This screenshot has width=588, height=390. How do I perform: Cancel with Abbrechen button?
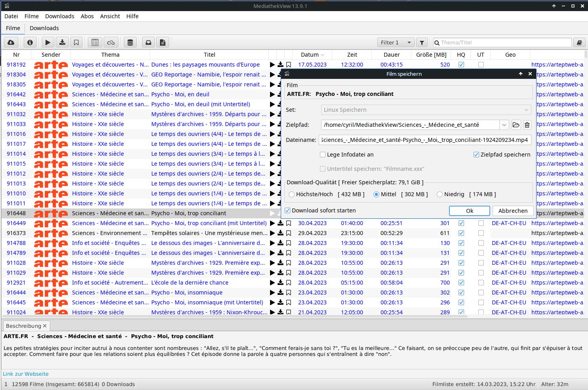[513, 211]
